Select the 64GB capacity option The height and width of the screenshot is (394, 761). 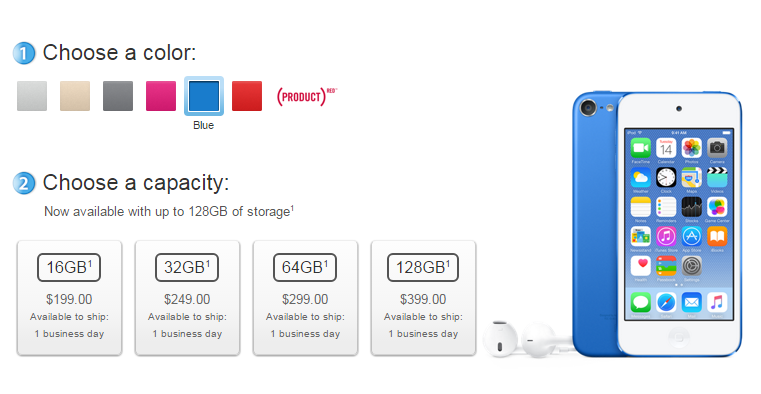point(305,298)
